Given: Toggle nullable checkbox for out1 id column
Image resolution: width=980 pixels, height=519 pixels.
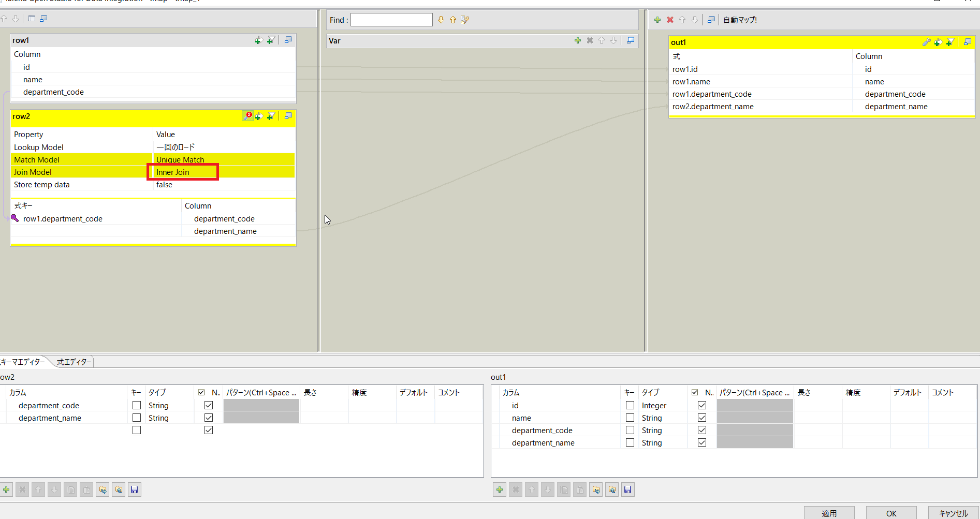Looking at the screenshot, I should click(702, 405).
